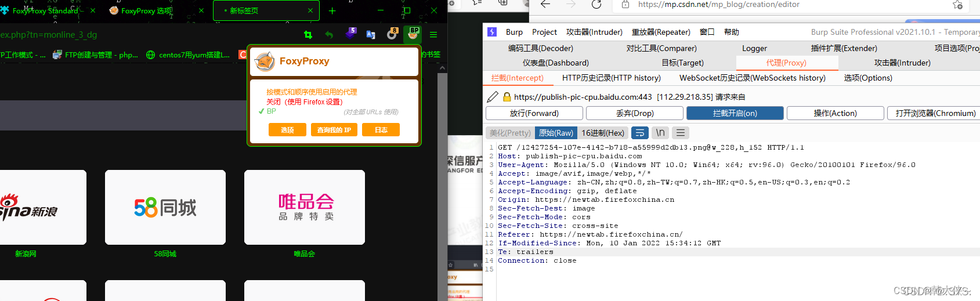Open the Burp menu
980x301 pixels.
coord(514,32)
